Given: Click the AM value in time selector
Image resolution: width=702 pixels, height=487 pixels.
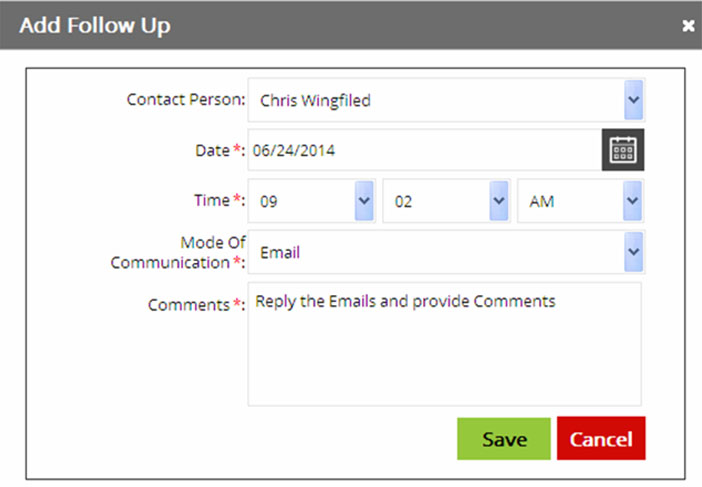Looking at the screenshot, I should 542,201.
